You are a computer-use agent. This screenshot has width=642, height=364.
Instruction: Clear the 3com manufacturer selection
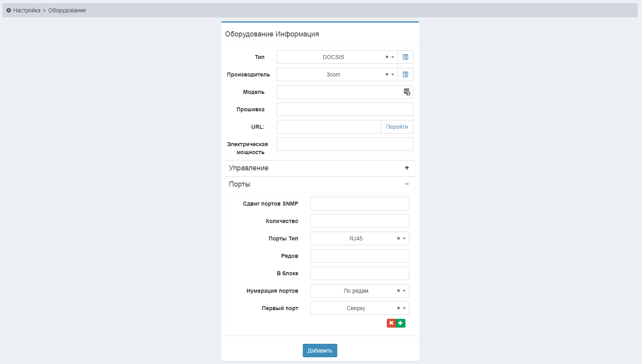pyautogui.click(x=387, y=74)
